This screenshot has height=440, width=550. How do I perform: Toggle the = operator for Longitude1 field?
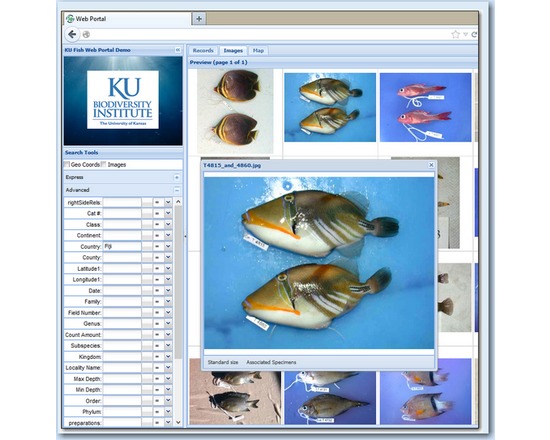157,279
